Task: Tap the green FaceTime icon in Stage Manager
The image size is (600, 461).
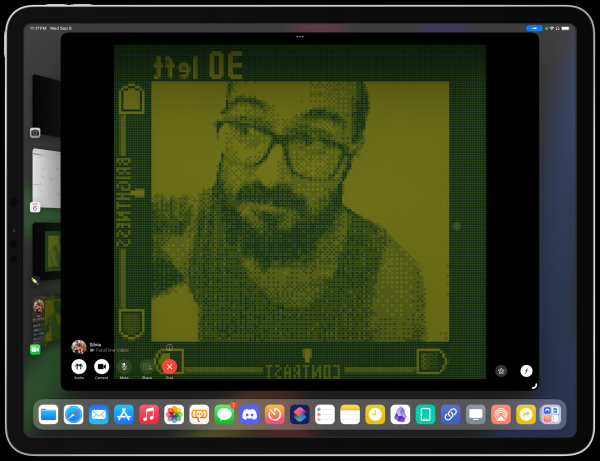Action: tap(35, 349)
